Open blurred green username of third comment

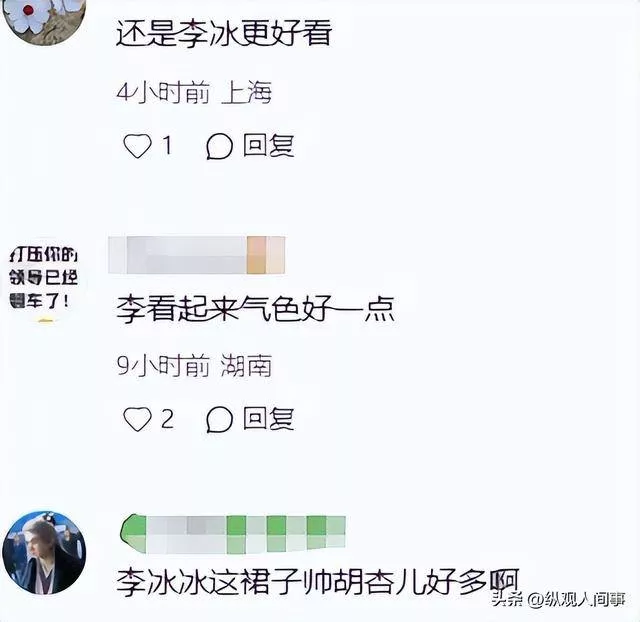click(x=233, y=534)
